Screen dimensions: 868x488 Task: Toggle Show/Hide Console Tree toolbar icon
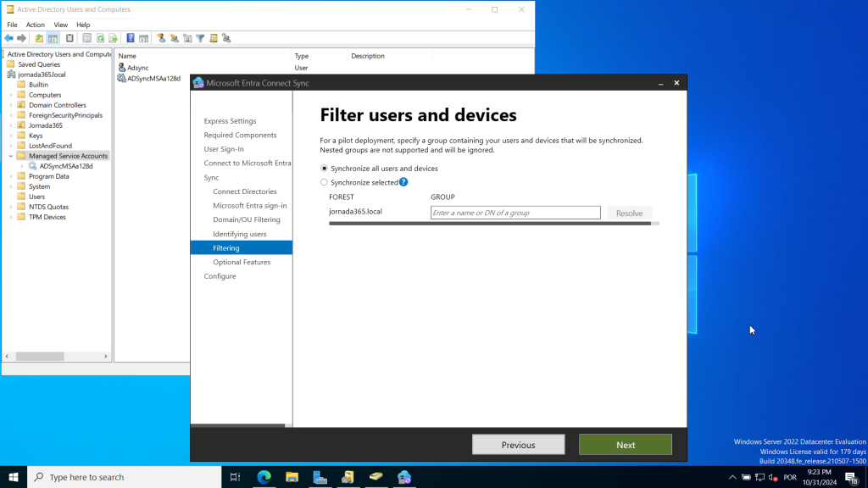(53, 38)
